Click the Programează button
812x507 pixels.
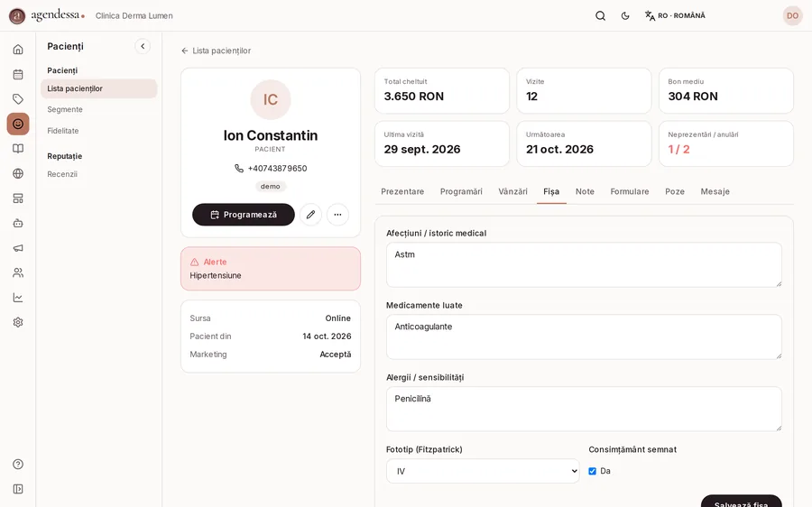pyautogui.click(x=244, y=215)
